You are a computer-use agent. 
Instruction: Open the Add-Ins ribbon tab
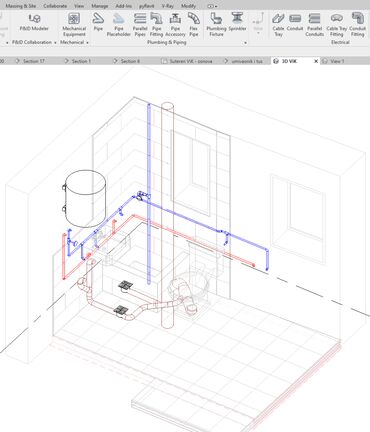click(124, 6)
